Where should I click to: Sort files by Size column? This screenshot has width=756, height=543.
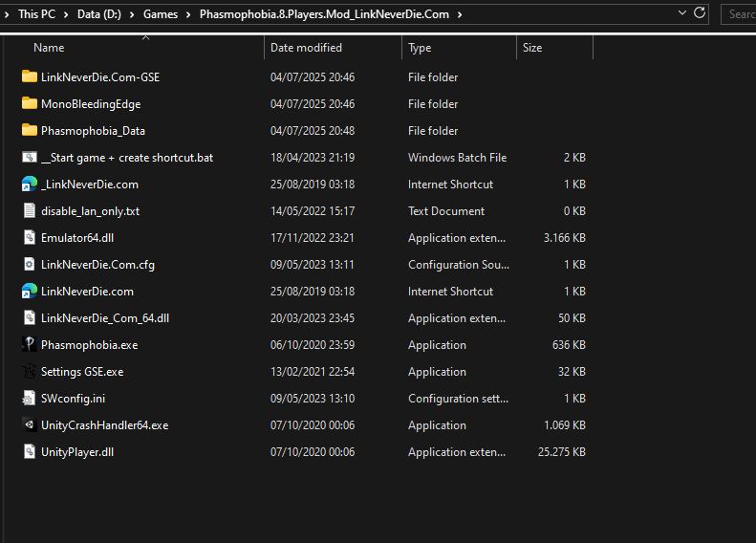532,48
